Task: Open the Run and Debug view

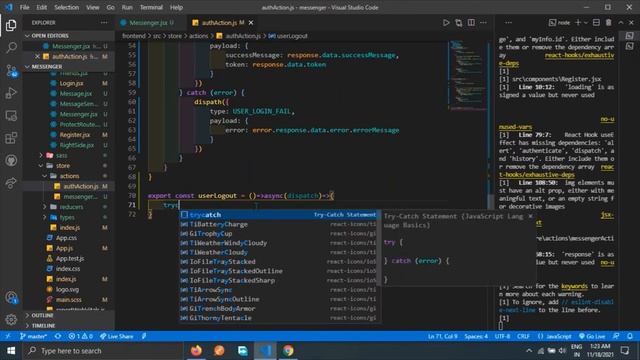Action: point(11,93)
